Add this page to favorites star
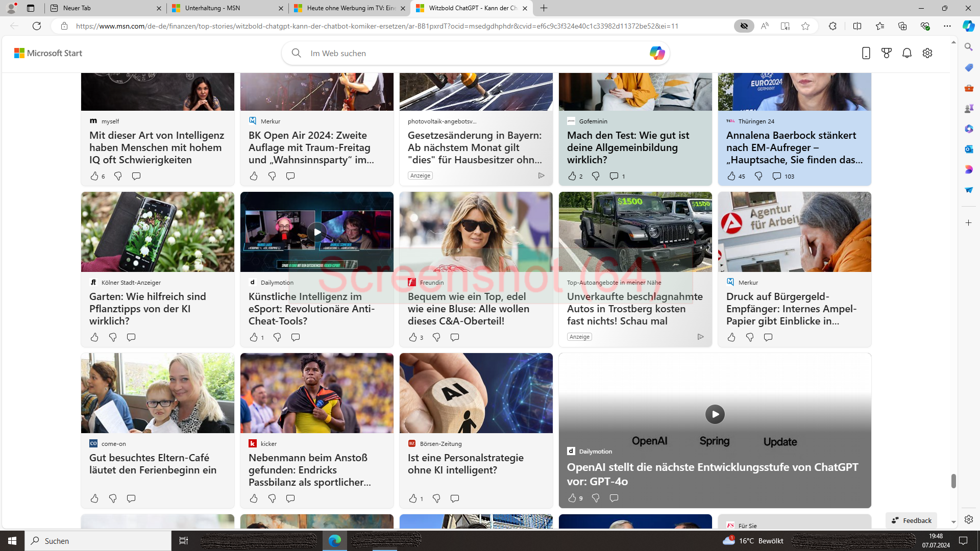The height and width of the screenshot is (551, 980). [805, 26]
